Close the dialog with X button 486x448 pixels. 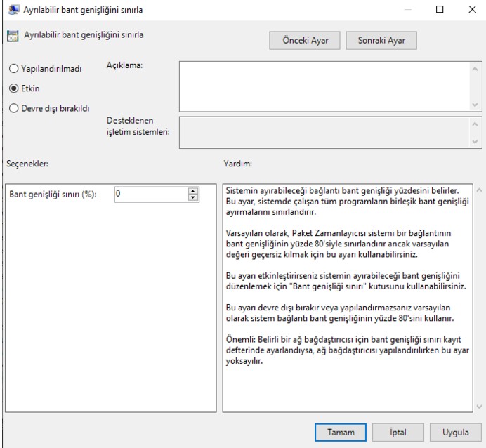coord(472,9)
